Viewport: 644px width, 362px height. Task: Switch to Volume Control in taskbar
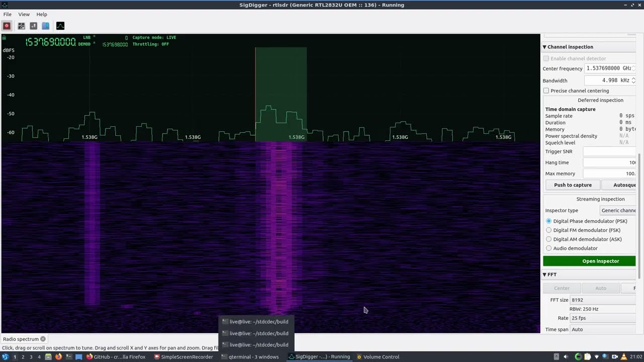click(378, 357)
